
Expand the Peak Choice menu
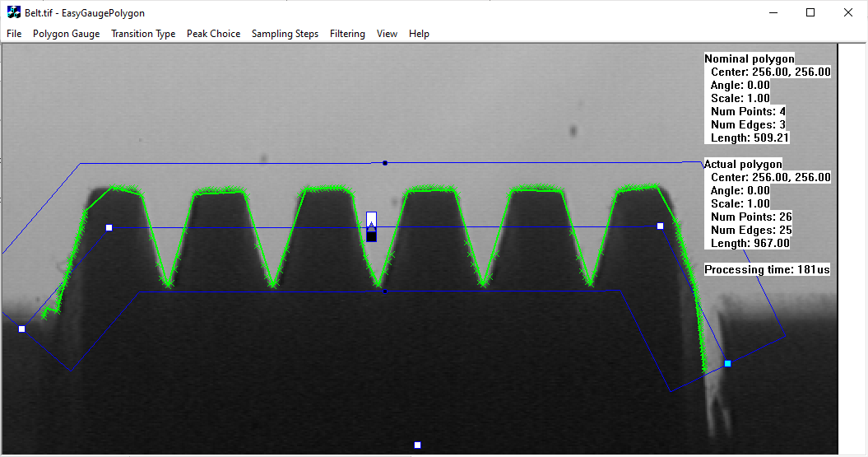coord(213,34)
